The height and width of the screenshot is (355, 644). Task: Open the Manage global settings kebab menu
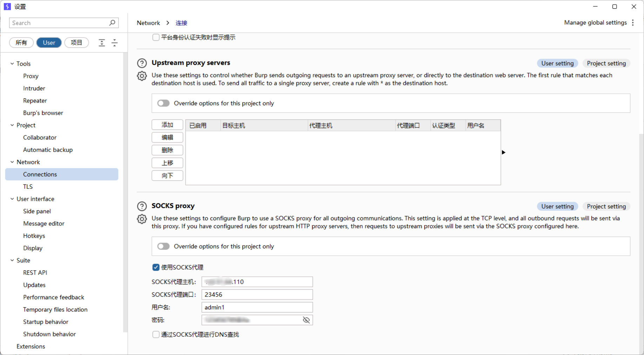[633, 23]
